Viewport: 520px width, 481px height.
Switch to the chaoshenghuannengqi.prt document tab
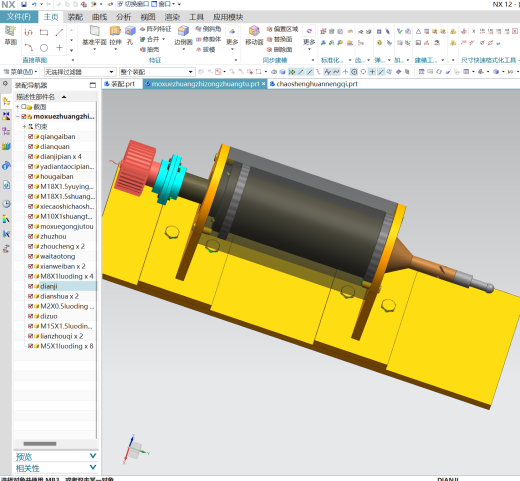(314, 84)
